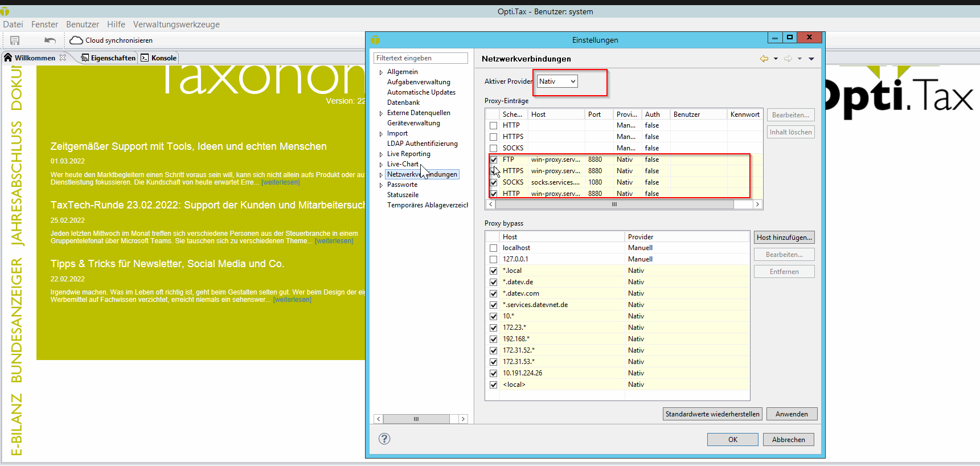Close the Willkommen tab with its X icon
The image size is (980, 466).
(63, 58)
